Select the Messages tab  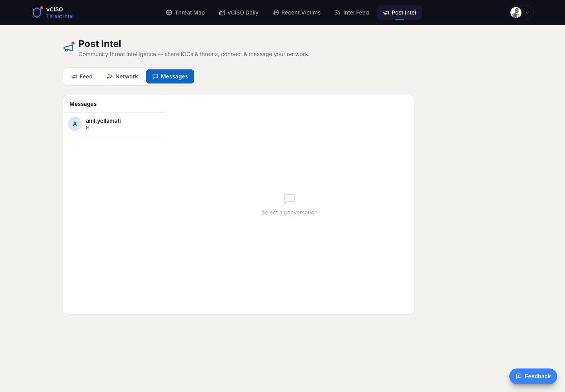tap(170, 76)
